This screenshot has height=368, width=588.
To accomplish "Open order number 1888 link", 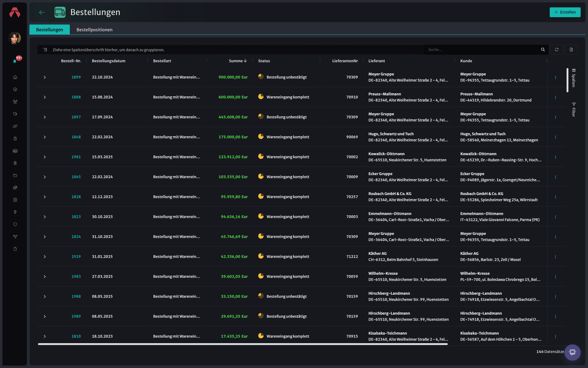I will (x=76, y=97).
